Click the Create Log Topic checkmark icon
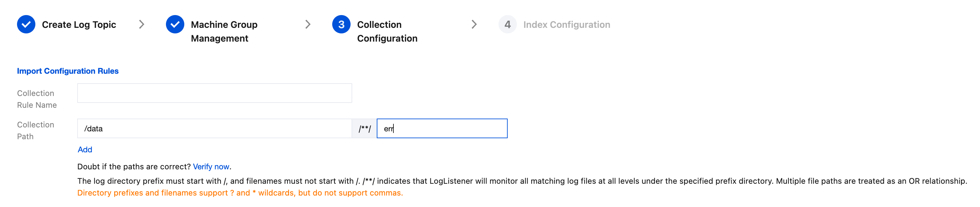Screen dimensions: 980x207 pos(26,24)
